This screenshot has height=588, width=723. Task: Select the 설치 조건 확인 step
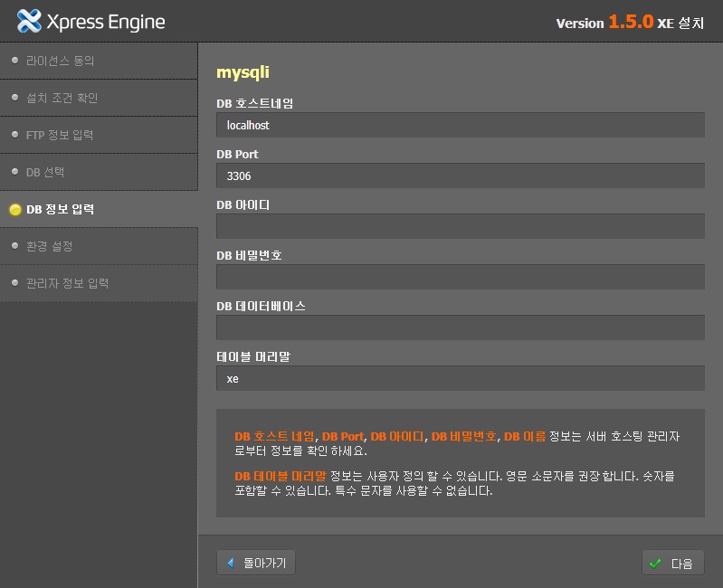99,98
